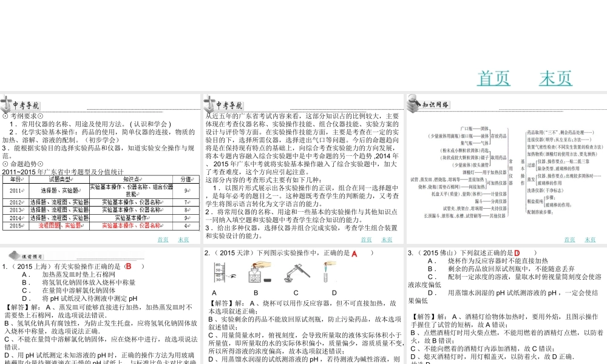Click the 知识点 table header cell
607x364 pixels.
point(132,180)
